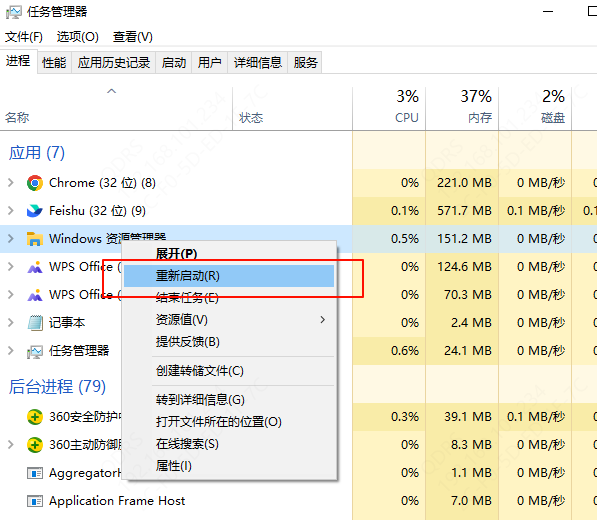The image size is (599, 520).
Task: Click the 360安全防护 process icon
Action: point(35,417)
